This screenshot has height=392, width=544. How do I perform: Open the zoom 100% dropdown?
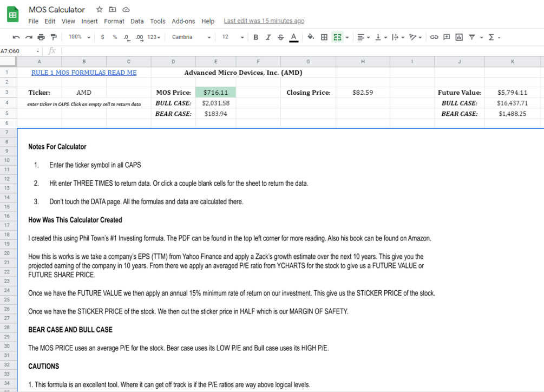pos(79,37)
